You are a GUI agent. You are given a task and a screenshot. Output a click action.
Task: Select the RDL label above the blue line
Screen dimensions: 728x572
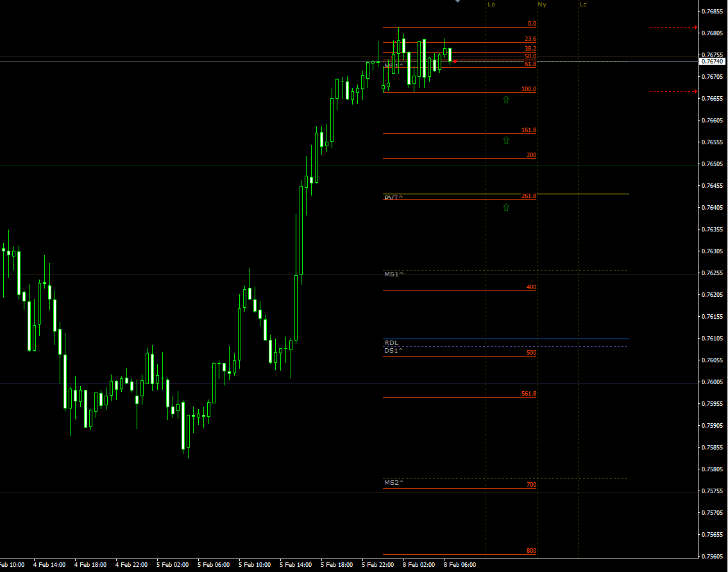[x=391, y=342]
